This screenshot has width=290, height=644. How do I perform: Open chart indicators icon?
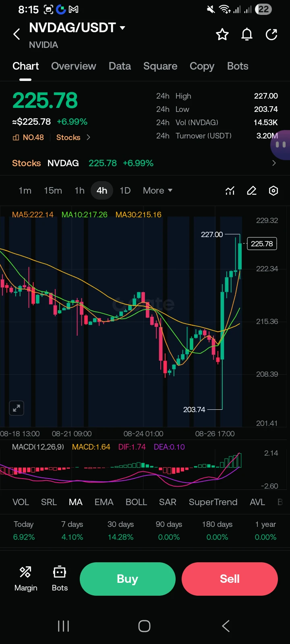(230, 190)
